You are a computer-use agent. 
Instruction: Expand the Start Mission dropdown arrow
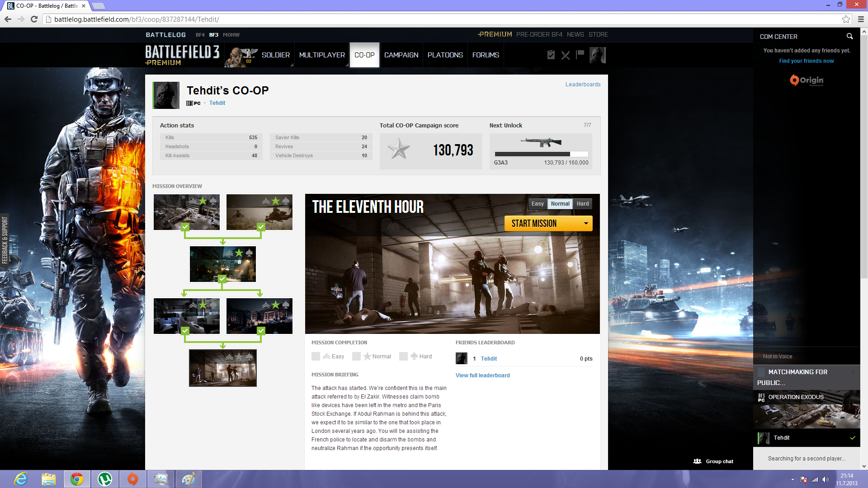586,224
